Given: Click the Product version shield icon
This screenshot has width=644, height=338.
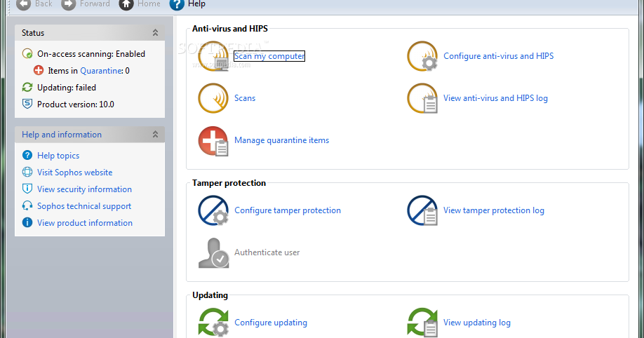Looking at the screenshot, I should click(27, 104).
